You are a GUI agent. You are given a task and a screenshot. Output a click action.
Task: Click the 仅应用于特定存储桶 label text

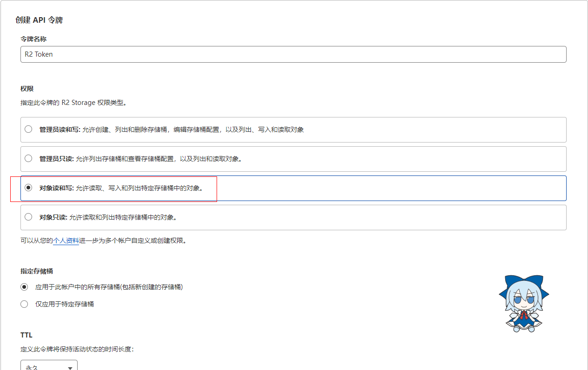point(65,304)
